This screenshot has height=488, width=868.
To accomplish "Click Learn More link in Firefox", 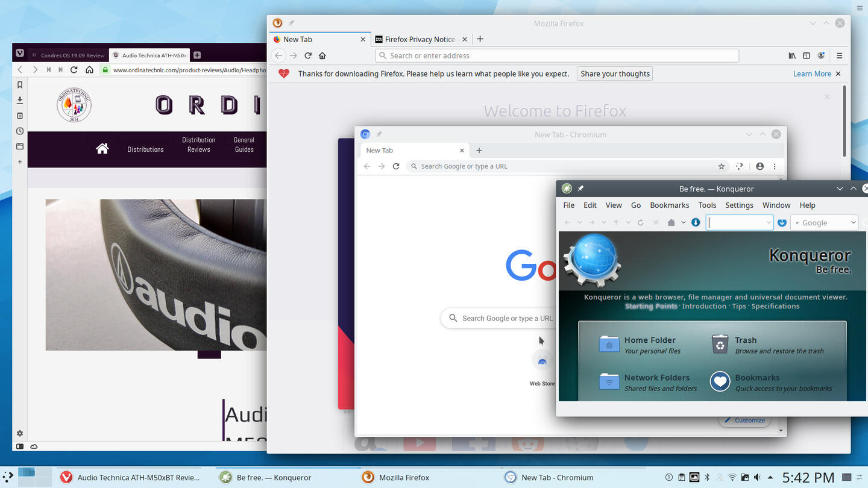I will point(812,74).
